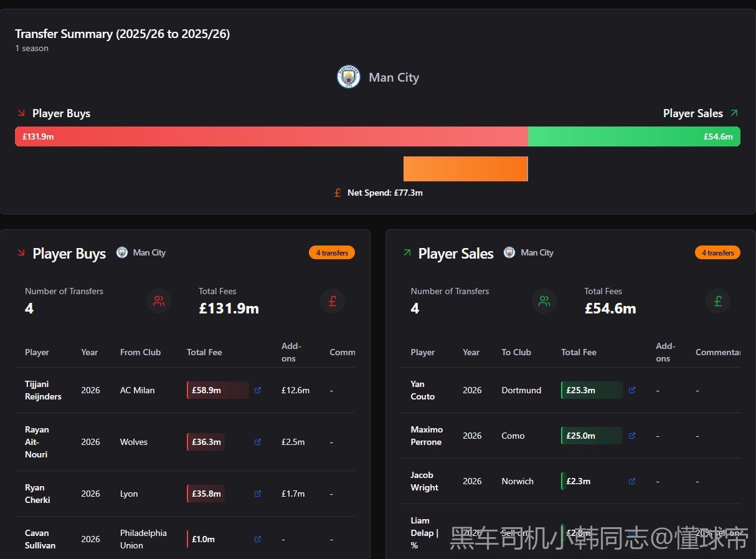
Task: Click the To Club column header
Action: tap(516, 352)
